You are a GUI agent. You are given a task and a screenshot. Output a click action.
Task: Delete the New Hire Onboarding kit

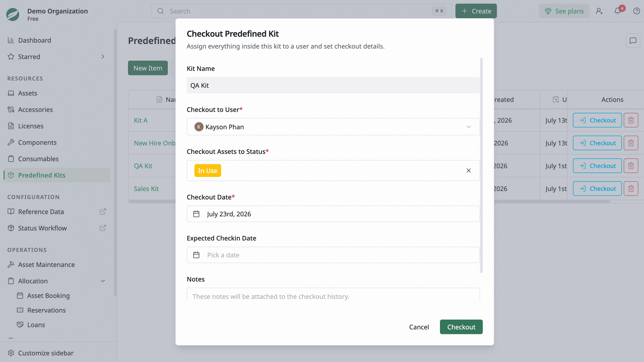click(x=631, y=143)
